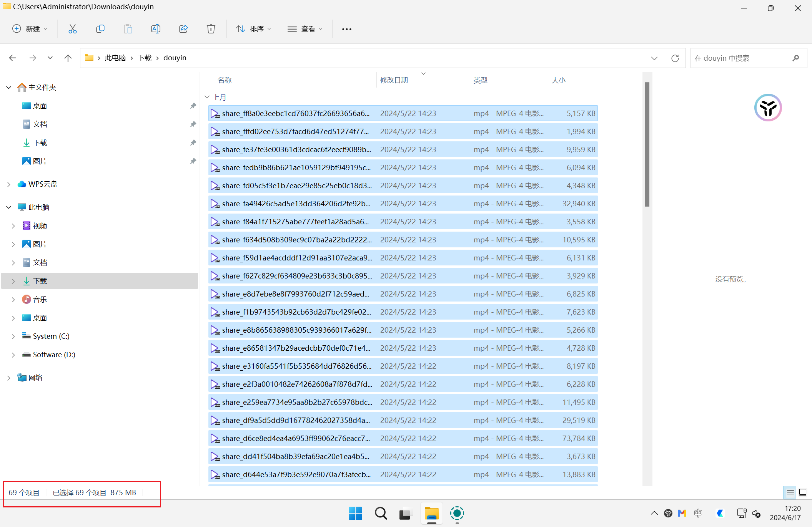Expand 视频 tree node
The width and height of the screenshot is (812, 527).
pos(13,226)
